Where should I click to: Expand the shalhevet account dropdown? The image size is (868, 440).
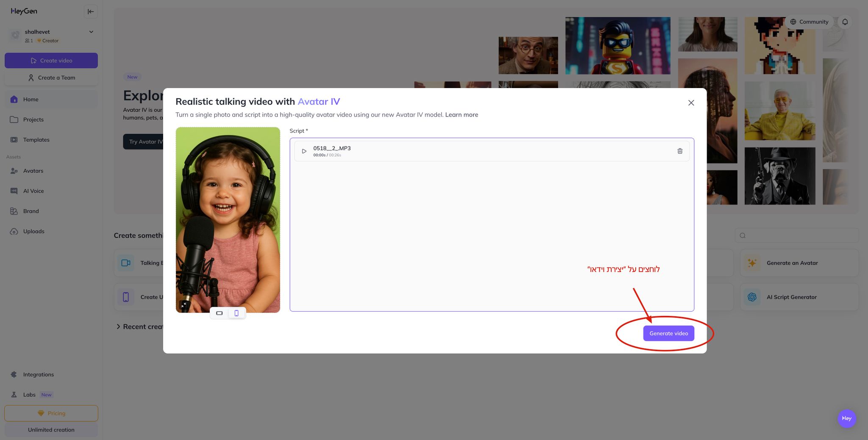click(91, 32)
